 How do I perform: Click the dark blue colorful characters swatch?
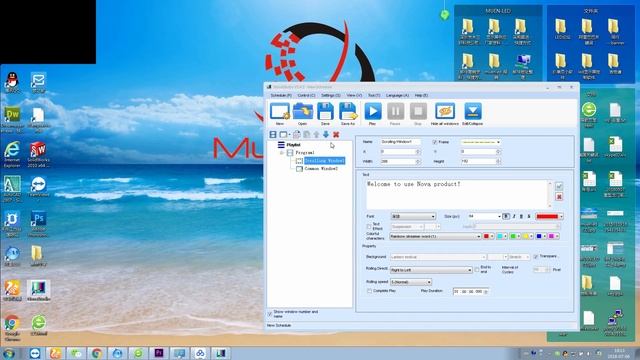[x=539, y=236]
